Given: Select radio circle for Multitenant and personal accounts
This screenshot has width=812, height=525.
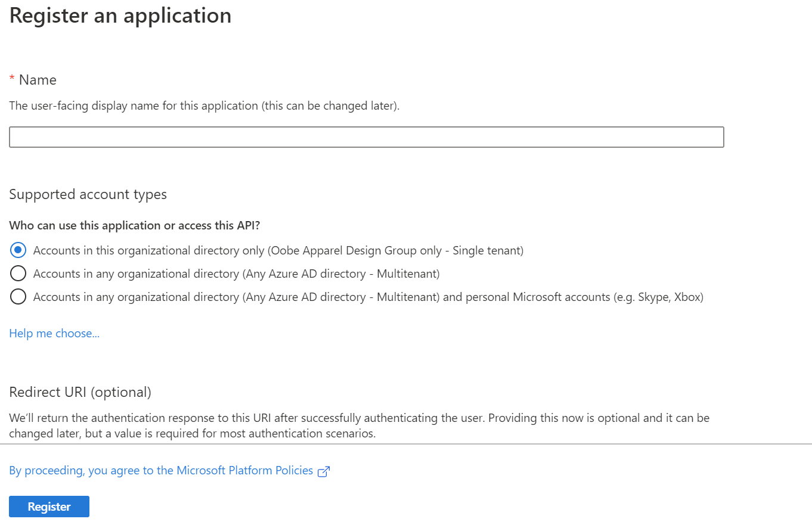Looking at the screenshot, I should (x=18, y=297).
